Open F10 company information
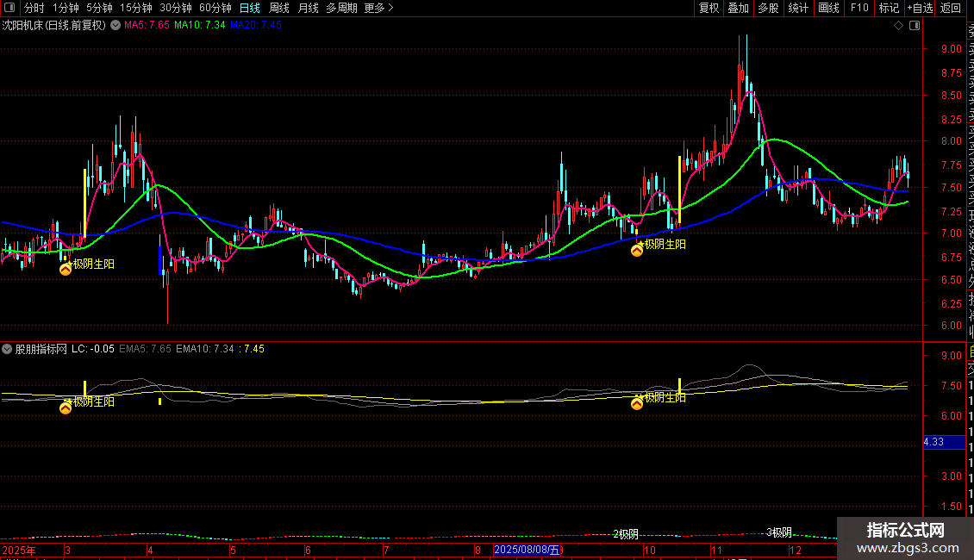Screen dimensions: 974x560 tap(859, 8)
